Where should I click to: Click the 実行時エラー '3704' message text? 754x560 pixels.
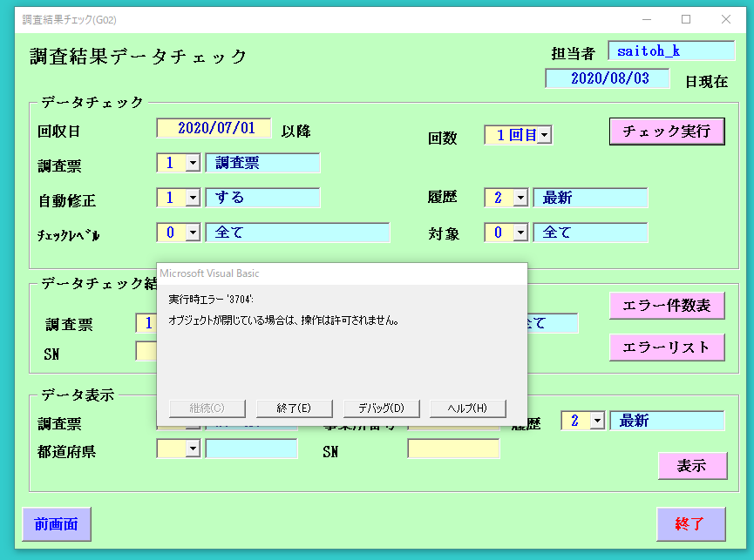211,300
